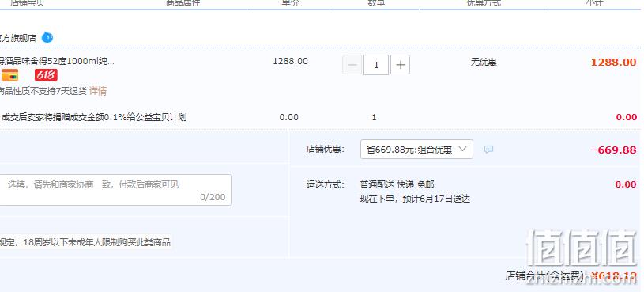Click the 无优惠 discount text
Screen dimensions: 644x292
coord(484,63)
